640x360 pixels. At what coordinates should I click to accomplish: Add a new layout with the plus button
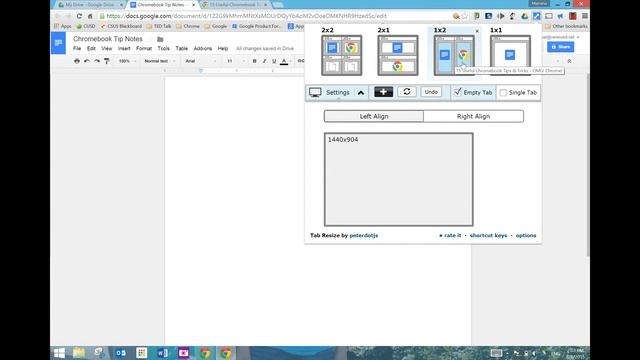coord(383,92)
